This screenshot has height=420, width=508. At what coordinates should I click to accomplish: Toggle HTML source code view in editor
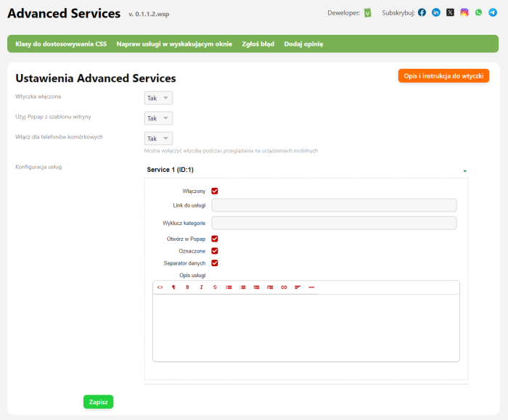pos(160,287)
